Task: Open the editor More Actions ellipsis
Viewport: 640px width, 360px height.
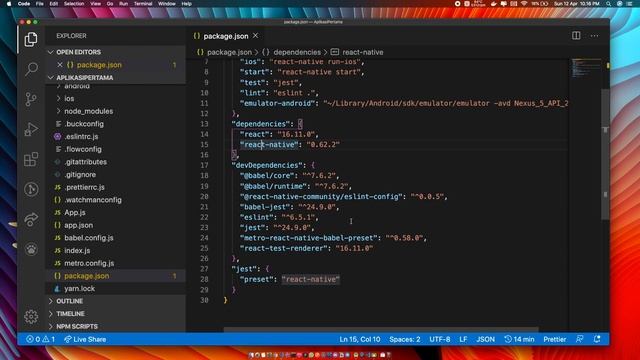Action: tap(594, 36)
